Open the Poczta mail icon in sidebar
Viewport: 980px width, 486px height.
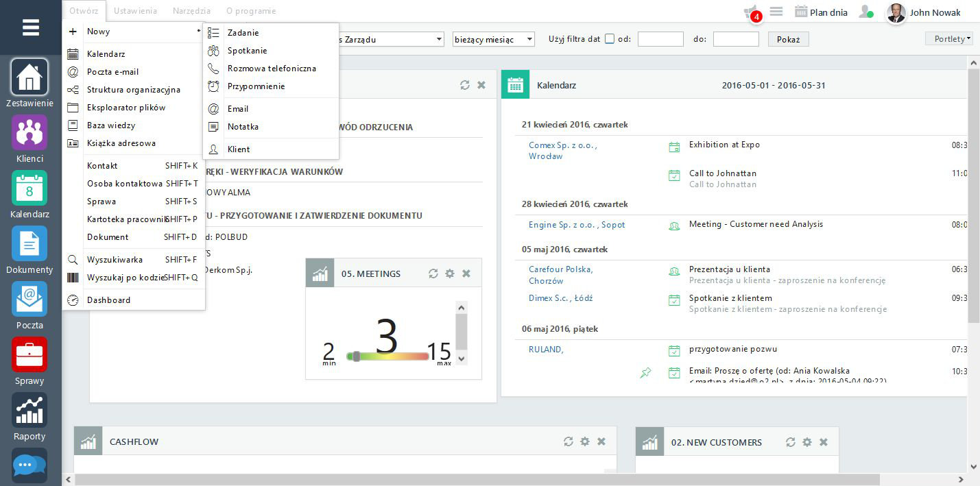[x=29, y=300]
